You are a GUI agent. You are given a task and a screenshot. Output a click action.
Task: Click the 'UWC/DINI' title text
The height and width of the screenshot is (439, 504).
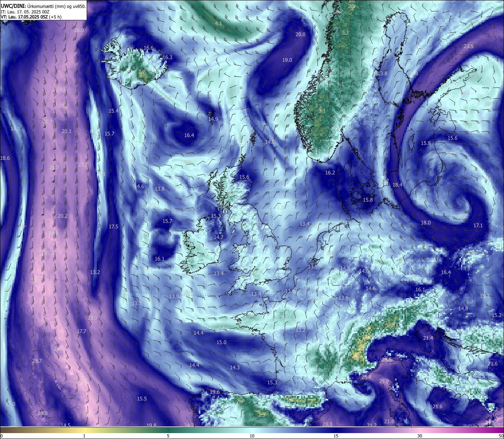[13, 6]
